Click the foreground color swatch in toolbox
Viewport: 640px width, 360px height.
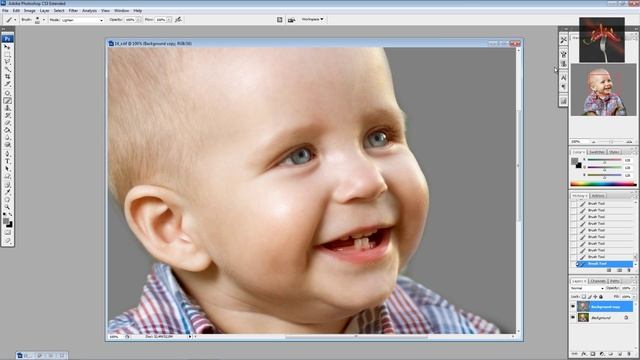pos(6,221)
